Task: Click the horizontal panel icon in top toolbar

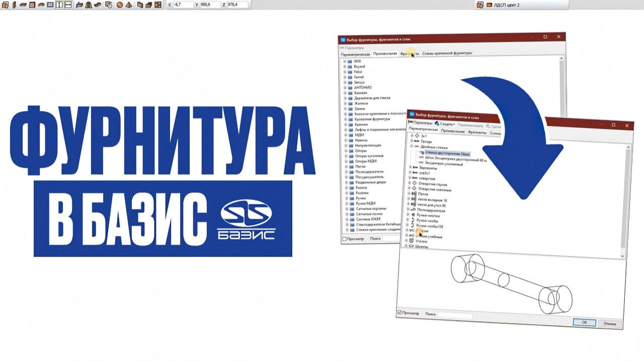Action: [23, 5]
